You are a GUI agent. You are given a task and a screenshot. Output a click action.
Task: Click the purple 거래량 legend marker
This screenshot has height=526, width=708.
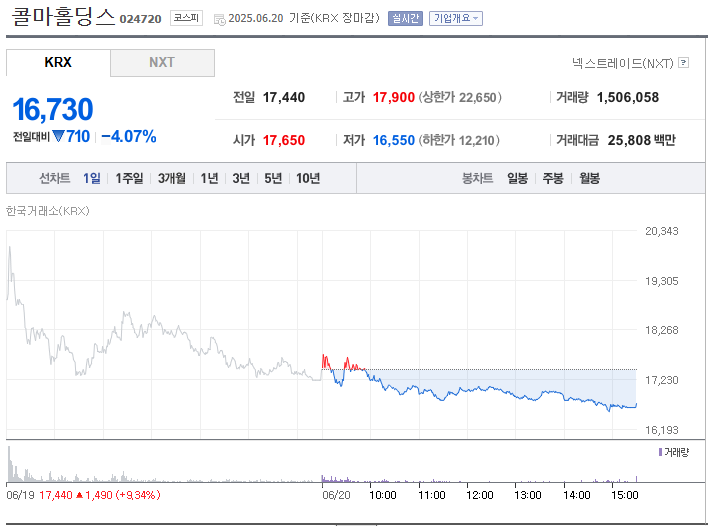tap(660, 452)
